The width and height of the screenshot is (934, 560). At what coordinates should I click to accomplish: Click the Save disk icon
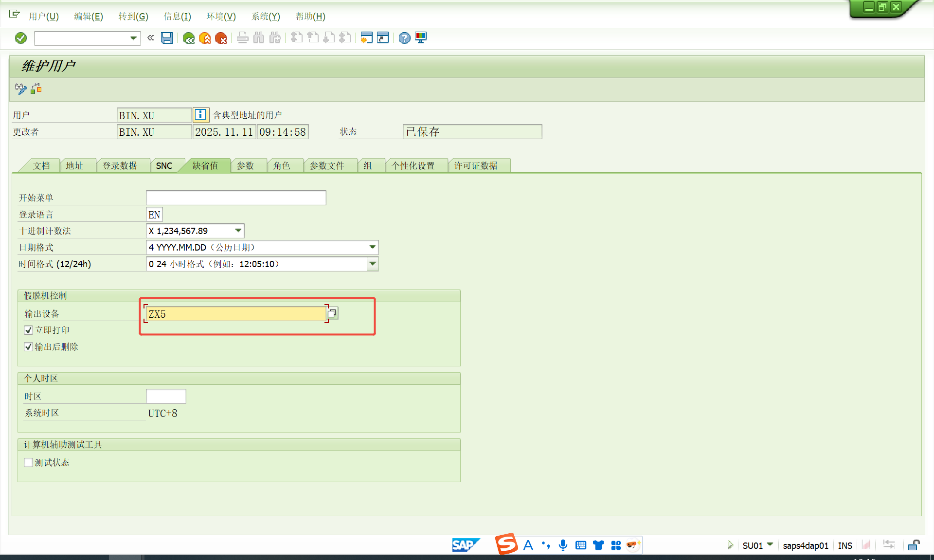167,38
